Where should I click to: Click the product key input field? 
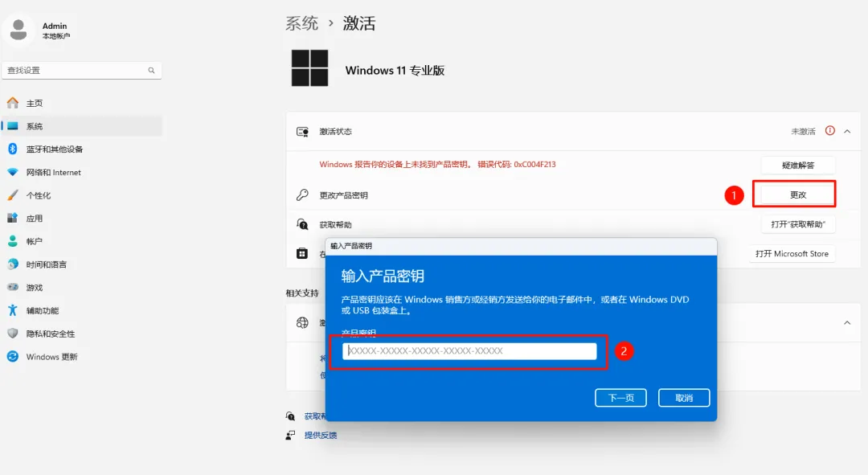pos(469,351)
